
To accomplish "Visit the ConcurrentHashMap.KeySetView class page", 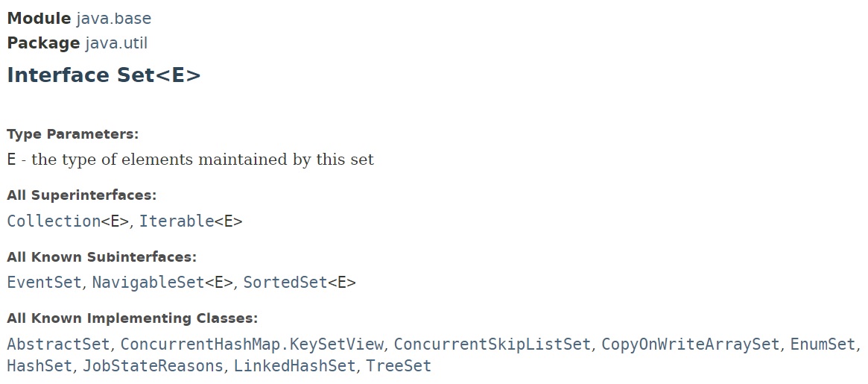I will (x=253, y=344).
